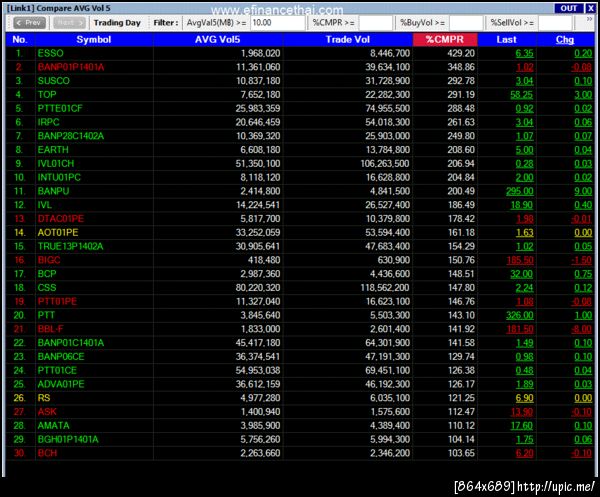Sort by the No. column header

point(20,39)
